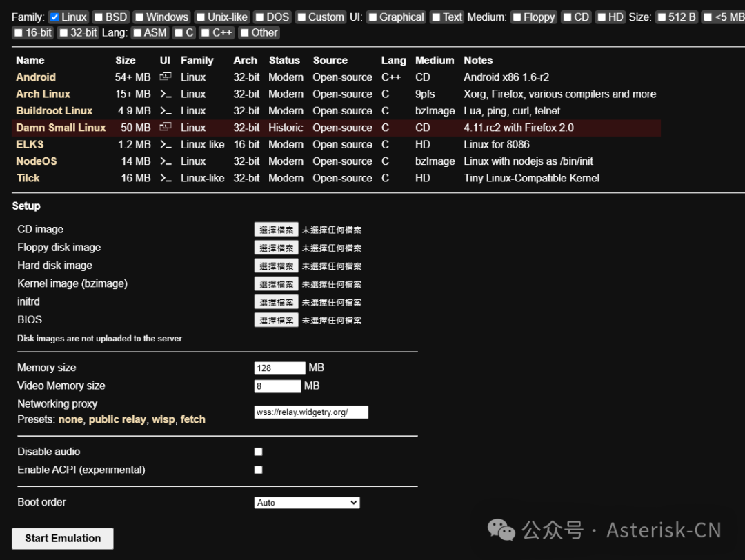The image size is (745, 560).
Task: Uncheck the Linux family filter
Action: [54, 17]
